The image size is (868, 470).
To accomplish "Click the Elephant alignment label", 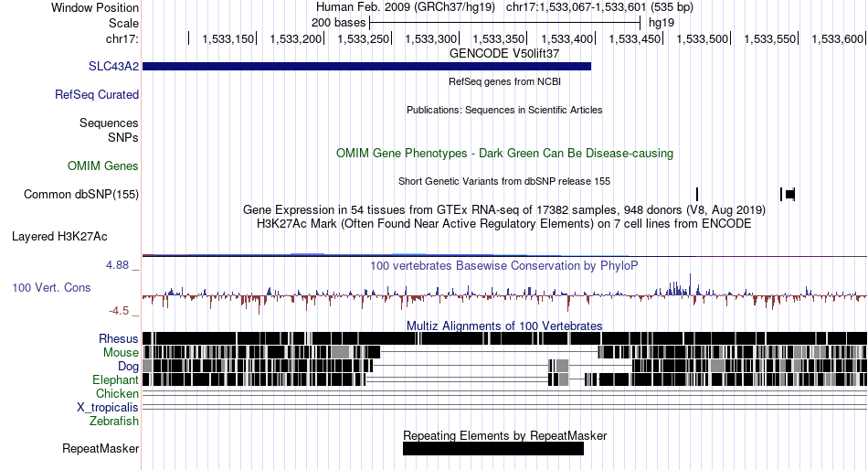I will [x=115, y=379].
